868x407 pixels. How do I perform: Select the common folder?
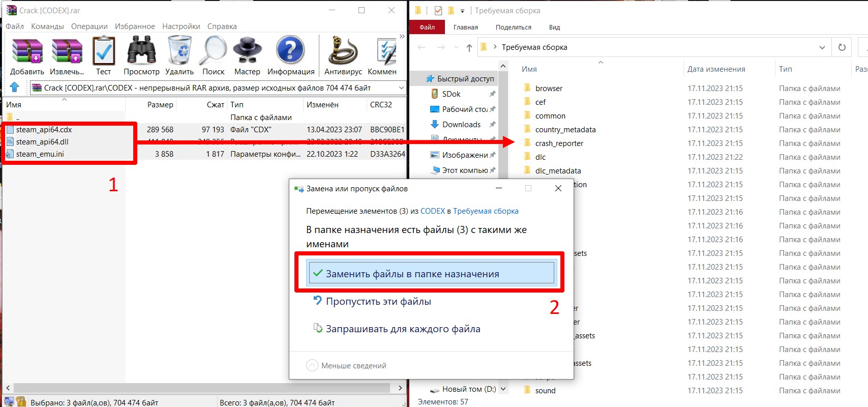click(x=545, y=116)
